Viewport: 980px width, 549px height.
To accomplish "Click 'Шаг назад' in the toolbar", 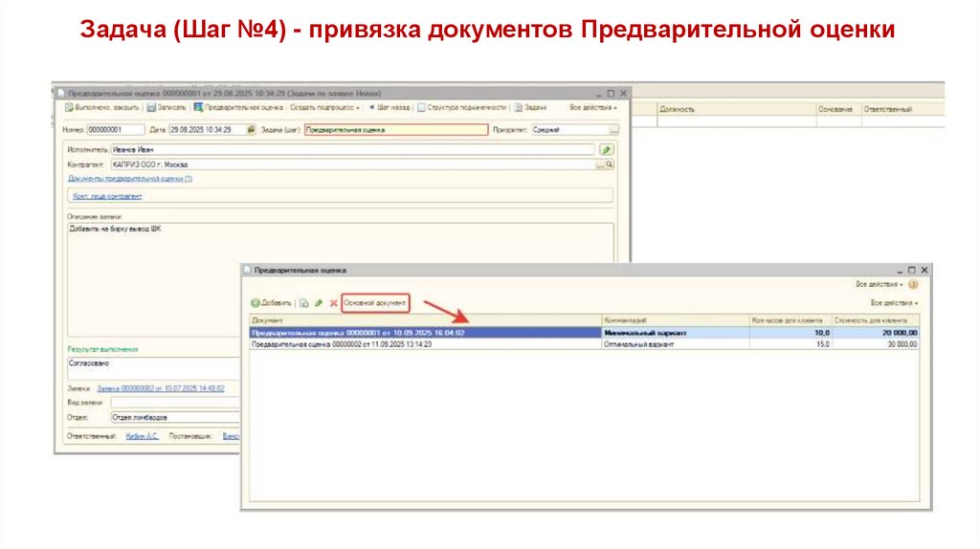I will click(x=390, y=108).
